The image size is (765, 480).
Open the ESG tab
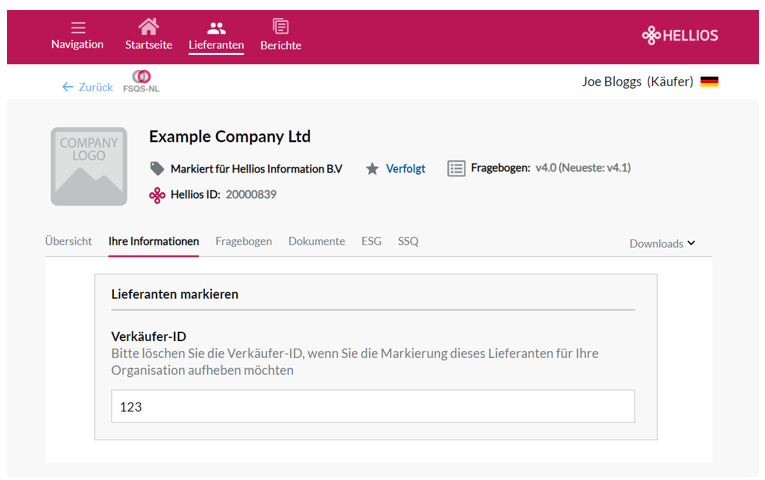(x=371, y=241)
